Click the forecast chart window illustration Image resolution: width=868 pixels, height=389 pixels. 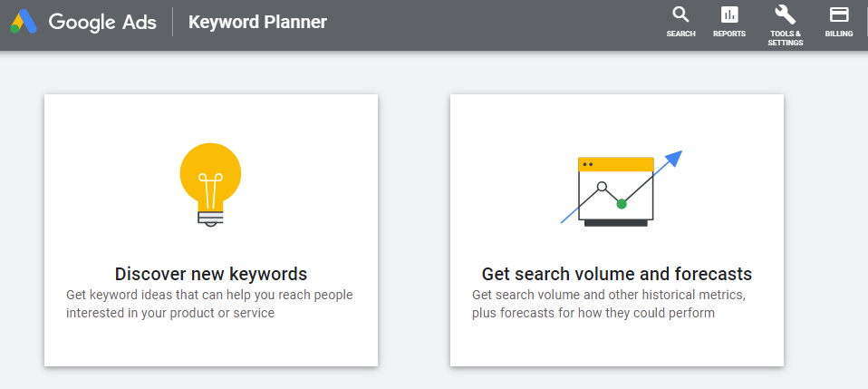(616, 190)
